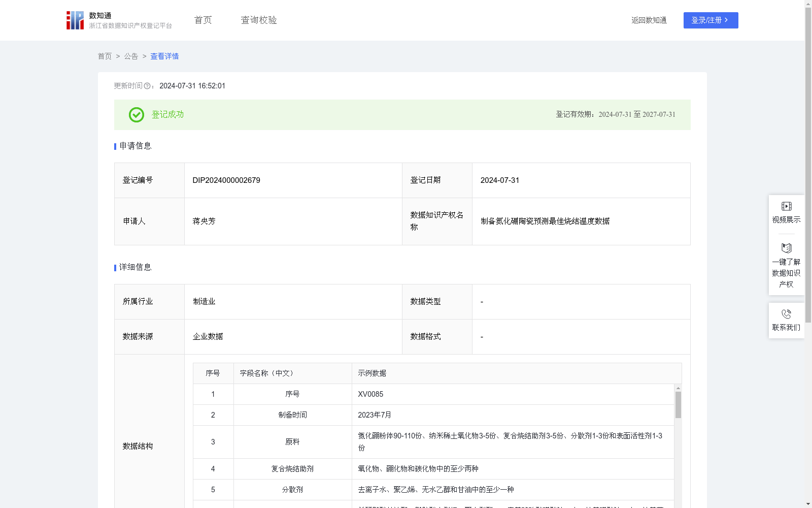The image size is (812, 508).
Task: Click the 序号 column header
Action: (213, 373)
